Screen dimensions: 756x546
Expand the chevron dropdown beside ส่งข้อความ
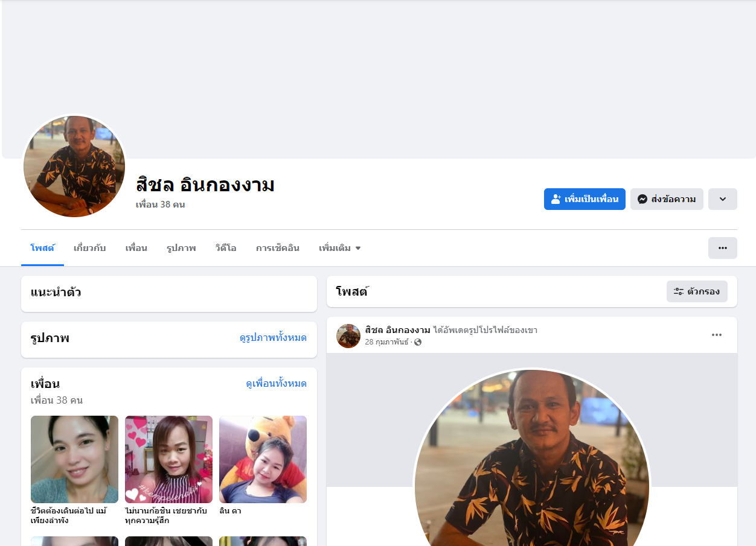723,199
